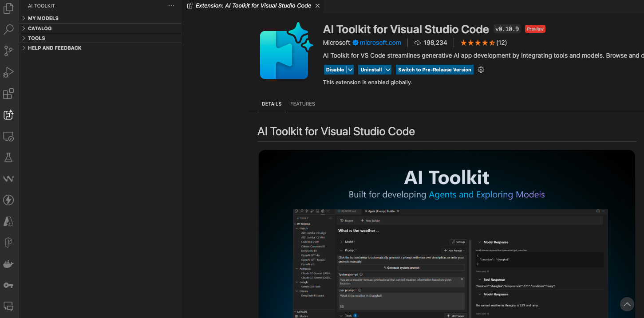Open the Uninstall button dropdown arrow
This screenshot has width=644, height=318.
388,70
